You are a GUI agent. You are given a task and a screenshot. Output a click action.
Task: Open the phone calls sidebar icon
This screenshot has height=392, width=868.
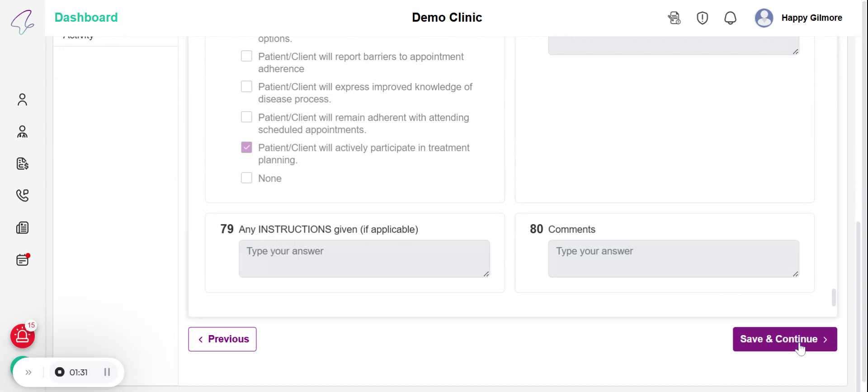click(22, 195)
